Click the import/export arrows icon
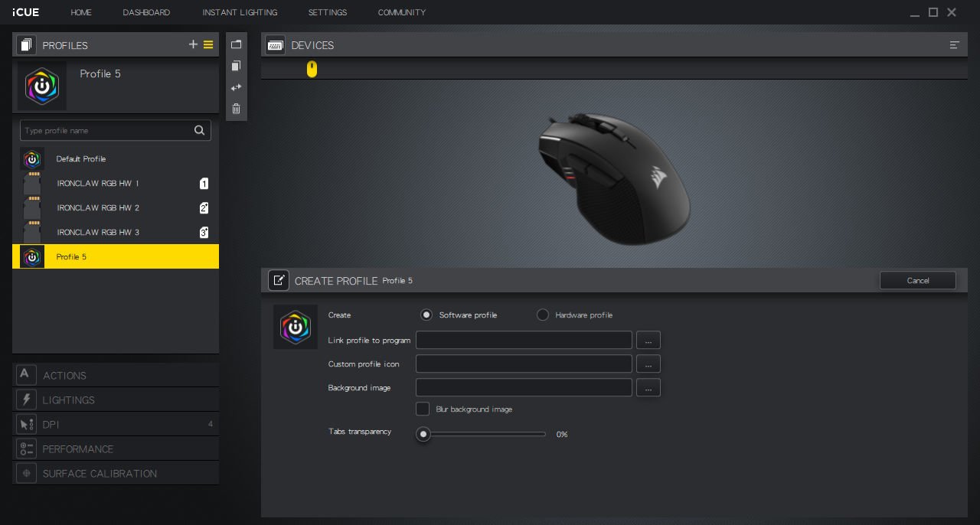980x525 pixels. point(236,87)
